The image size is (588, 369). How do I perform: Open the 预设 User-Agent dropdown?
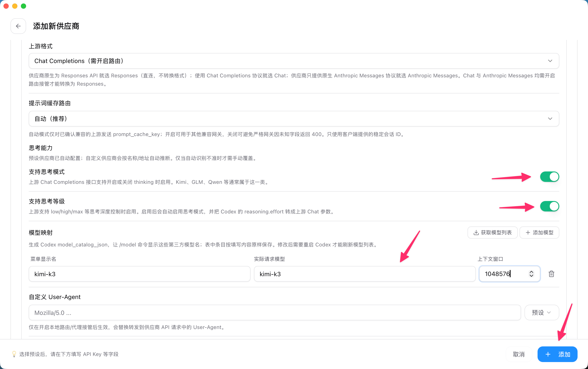pyautogui.click(x=542, y=312)
